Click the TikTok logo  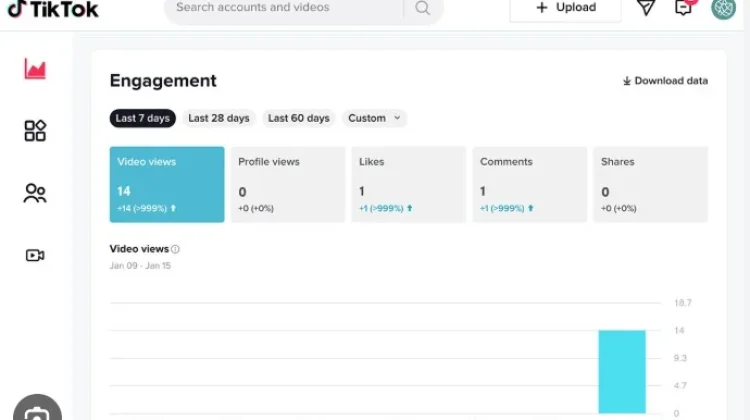click(x=53, y=9)
